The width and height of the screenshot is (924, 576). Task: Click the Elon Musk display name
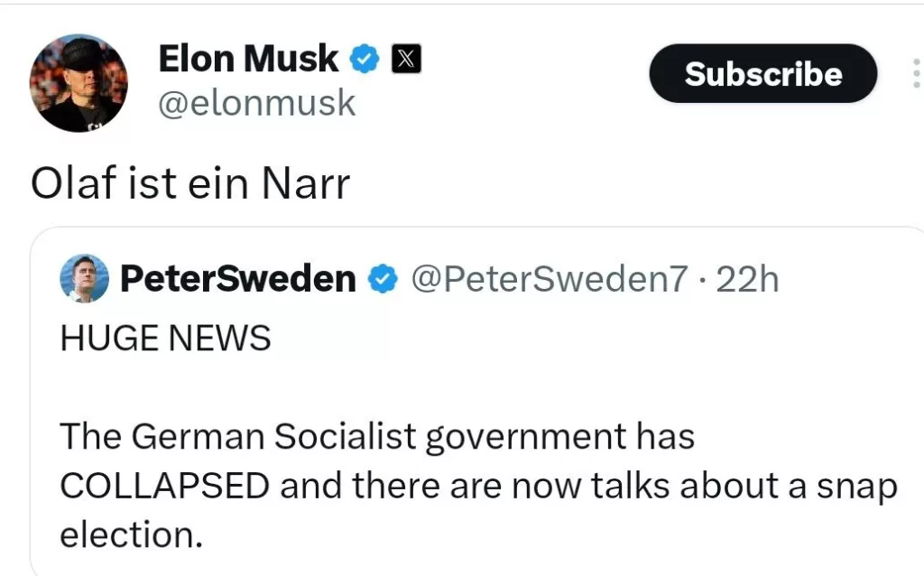pos(248,59)
